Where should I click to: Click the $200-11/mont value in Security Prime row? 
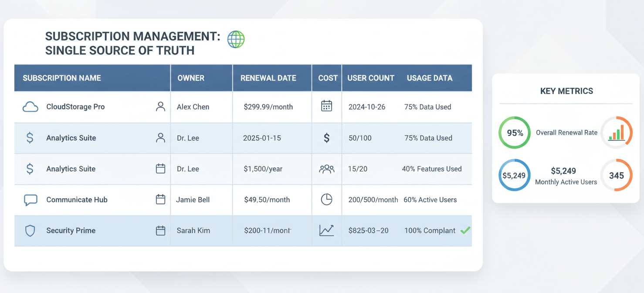tap(268, 231)
